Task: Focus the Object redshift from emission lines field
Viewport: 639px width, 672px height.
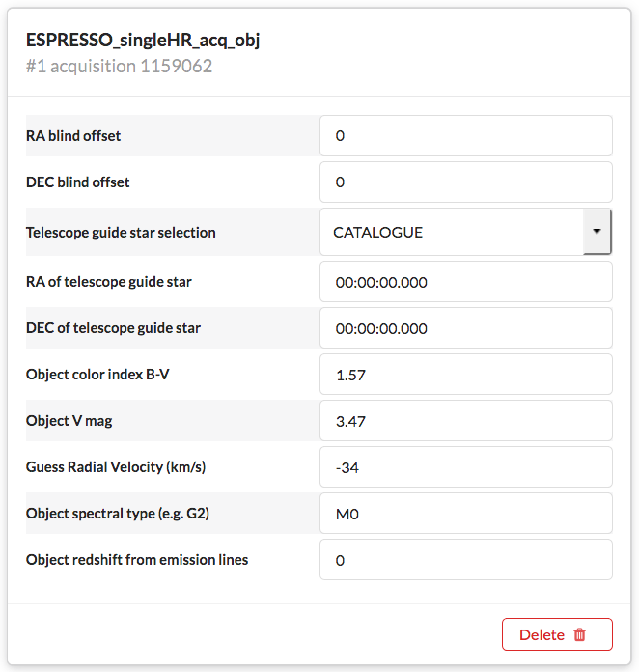Action: coord(465,560)
